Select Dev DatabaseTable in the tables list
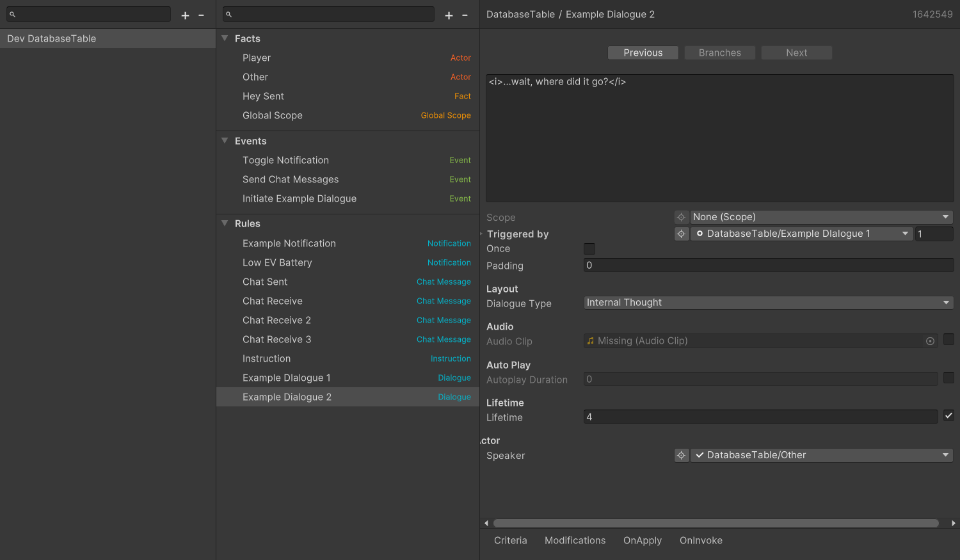 (x=108, y=38)
